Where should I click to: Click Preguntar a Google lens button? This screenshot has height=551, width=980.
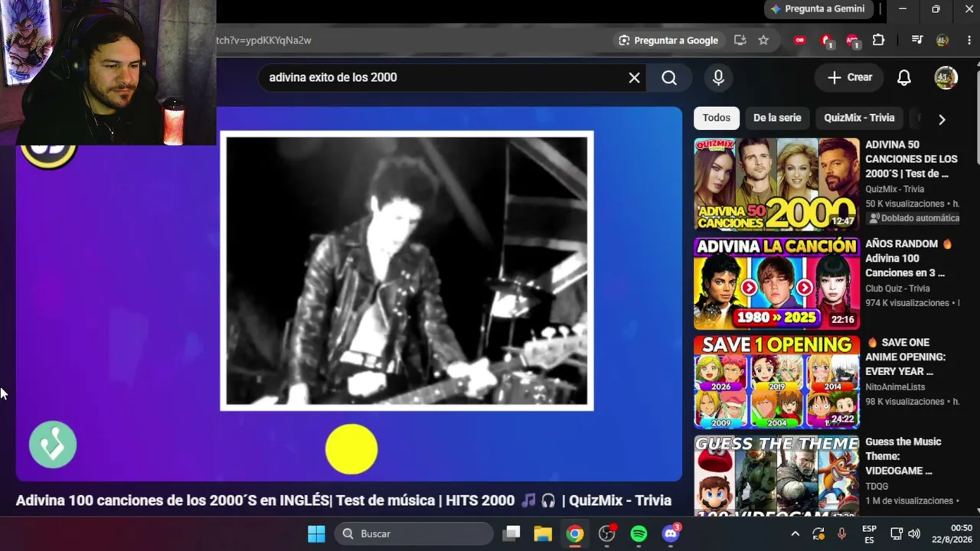[x=668, y=41]
